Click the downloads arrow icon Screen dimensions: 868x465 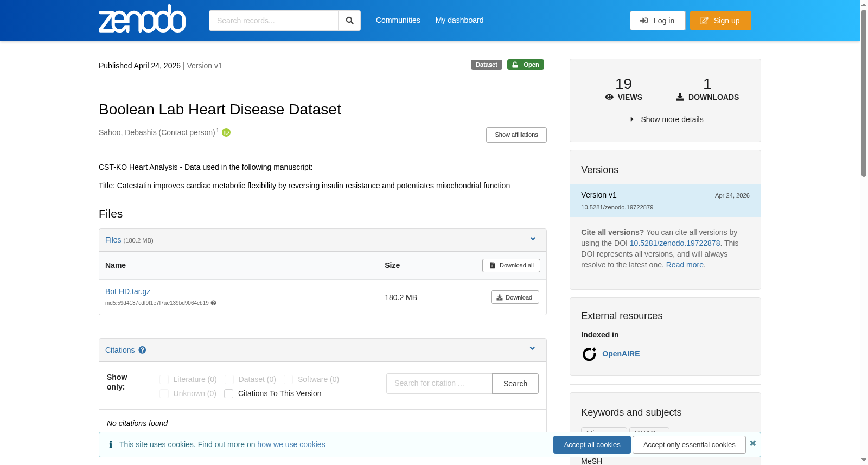(680, 97)
